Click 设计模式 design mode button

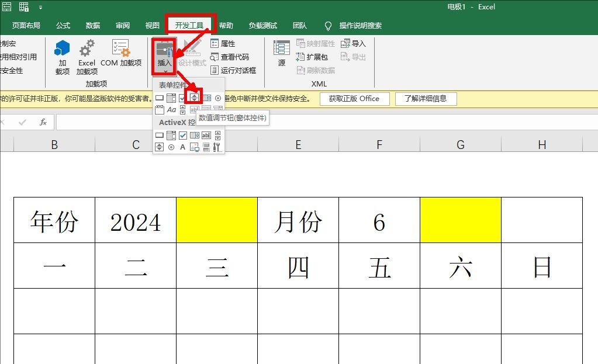[192, 53]
